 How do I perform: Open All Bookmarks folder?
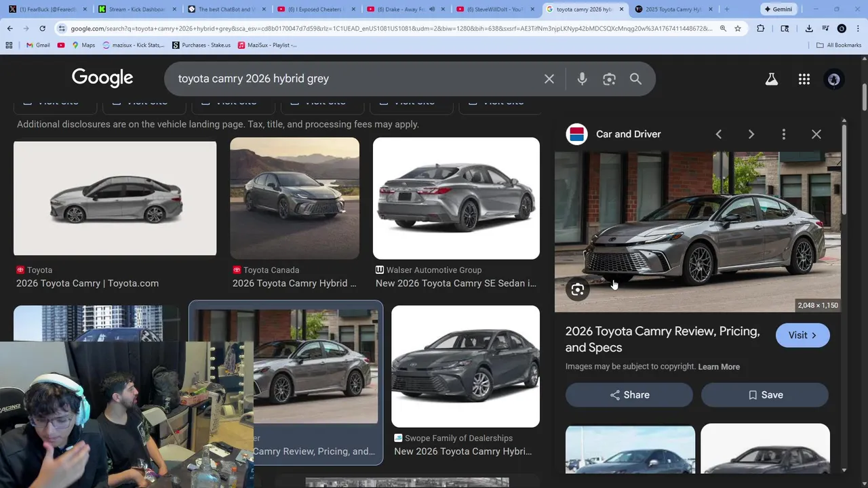839,45
